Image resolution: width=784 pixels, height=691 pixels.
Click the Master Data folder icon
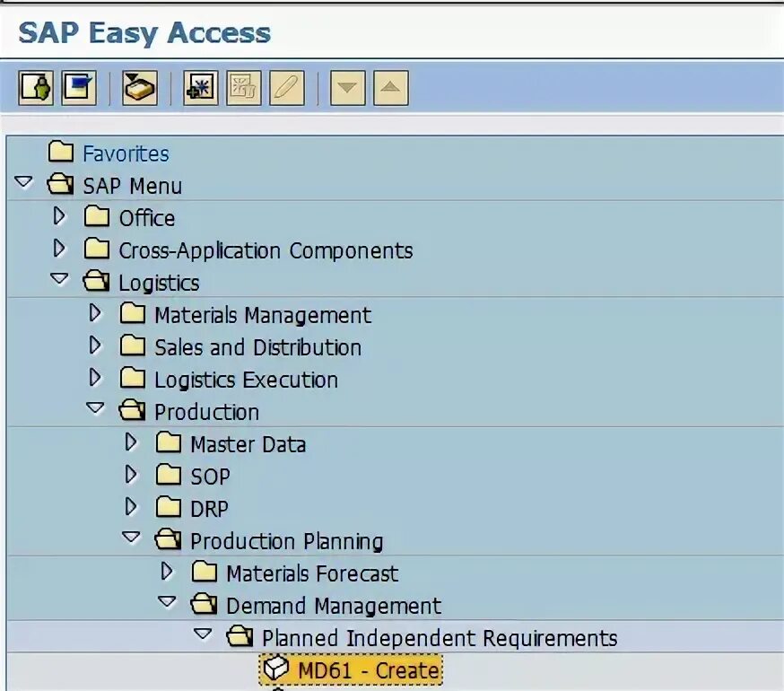pyautogui.click(x=169, y=442)
